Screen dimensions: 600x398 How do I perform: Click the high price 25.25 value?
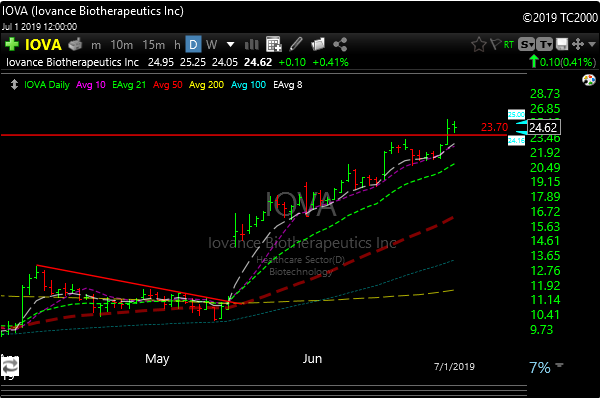click(193, 62)
